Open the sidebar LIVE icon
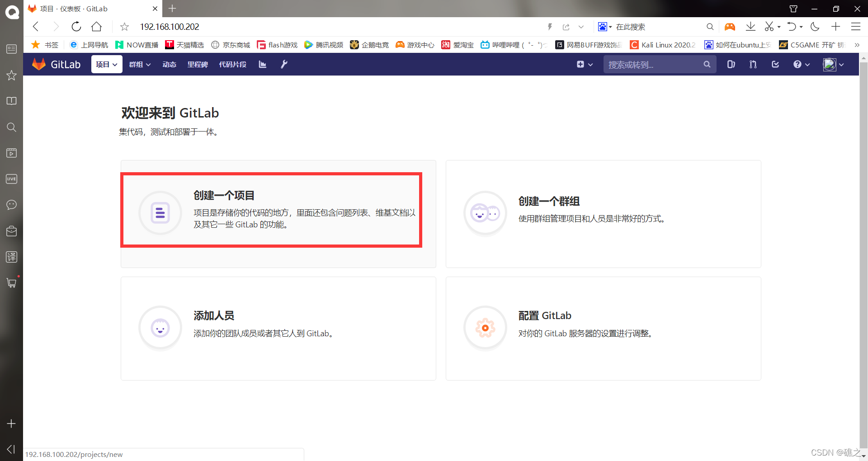868x461 pixels. point(11,179)
